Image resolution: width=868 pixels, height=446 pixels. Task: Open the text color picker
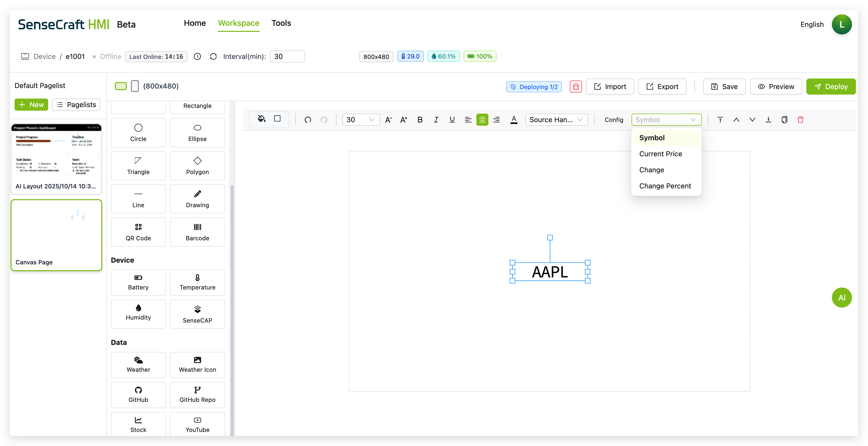(x=513, y=120)
